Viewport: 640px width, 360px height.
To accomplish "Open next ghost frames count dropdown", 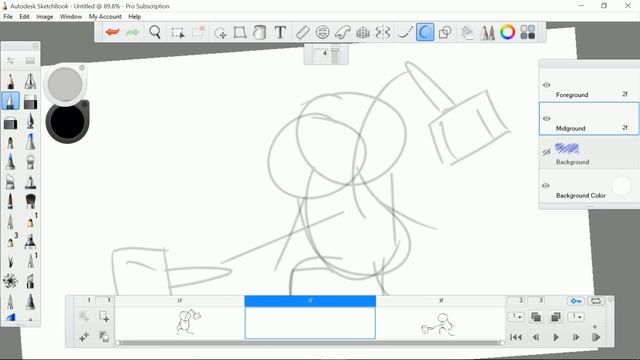I will (576, 317).
